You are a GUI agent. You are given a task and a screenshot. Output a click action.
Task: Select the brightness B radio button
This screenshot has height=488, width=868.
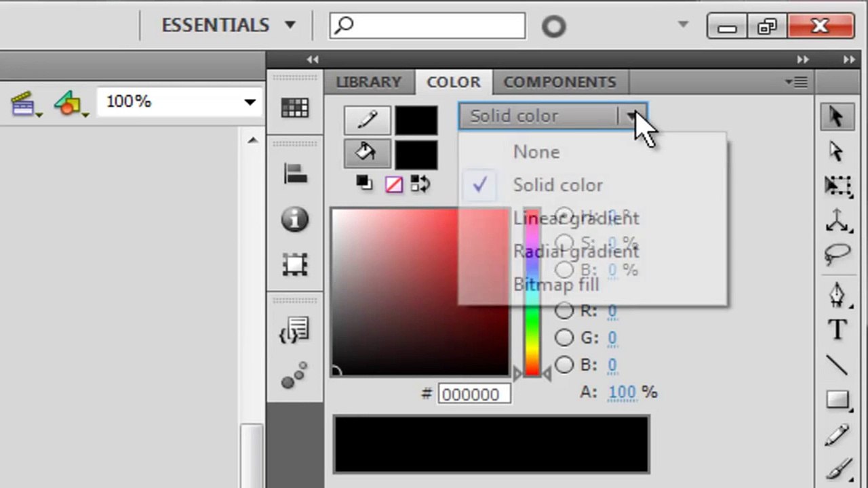click(x=564, y=270)
